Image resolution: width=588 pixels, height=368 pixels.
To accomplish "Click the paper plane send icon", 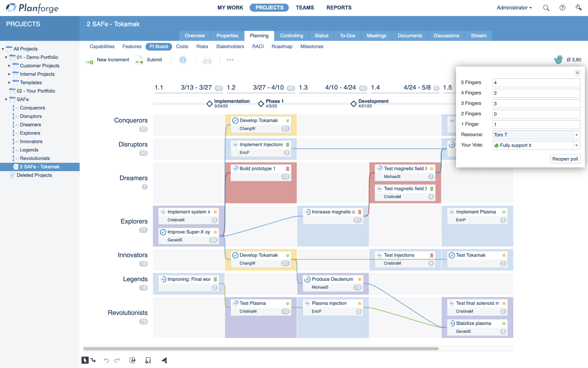I will pyautogui.click(x=164, y=360).
